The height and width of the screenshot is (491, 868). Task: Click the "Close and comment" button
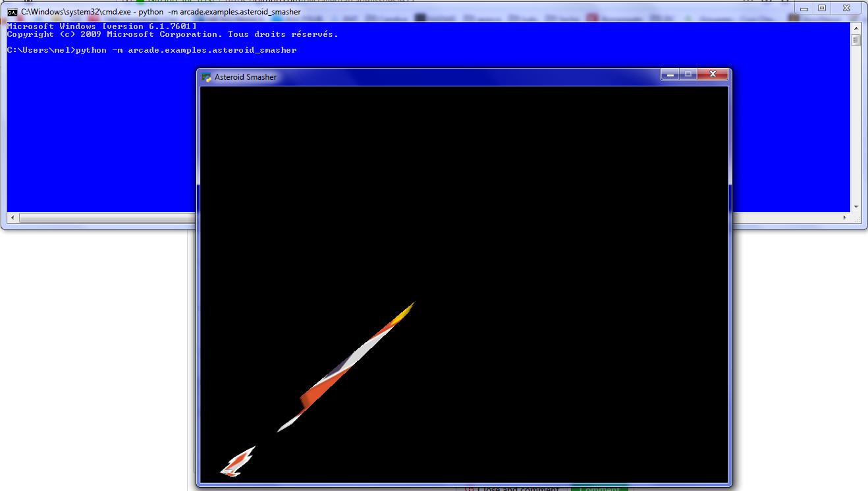(x=520, y=489)
